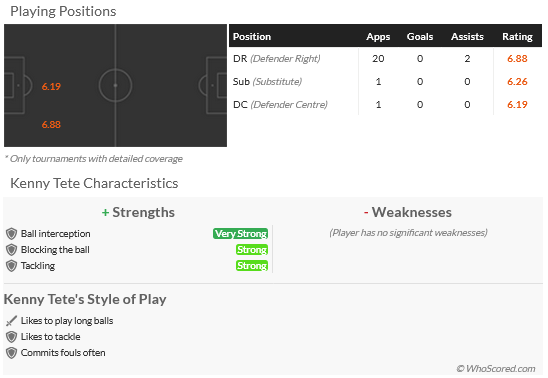Click the red minus icon beside Weaknesses
Viewport: 548px width, 378px height.
[366, 212]
